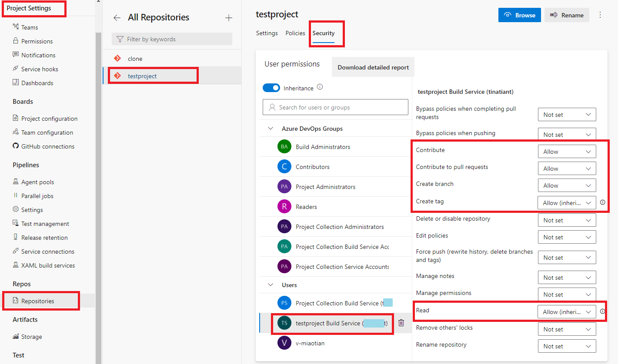Open Test management settings
This screenshot has height=364, width=618.
pos(45,224)
